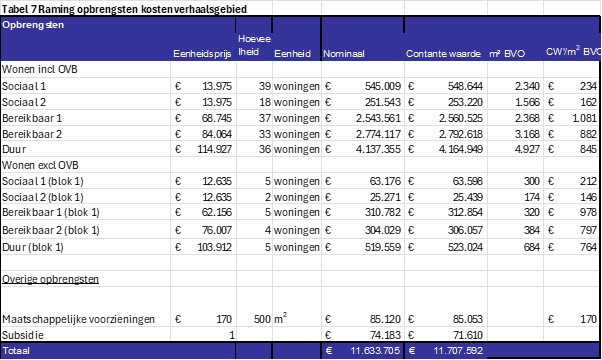Click the quantity 39 cell
Screen dimensions: 602x360
265,86
